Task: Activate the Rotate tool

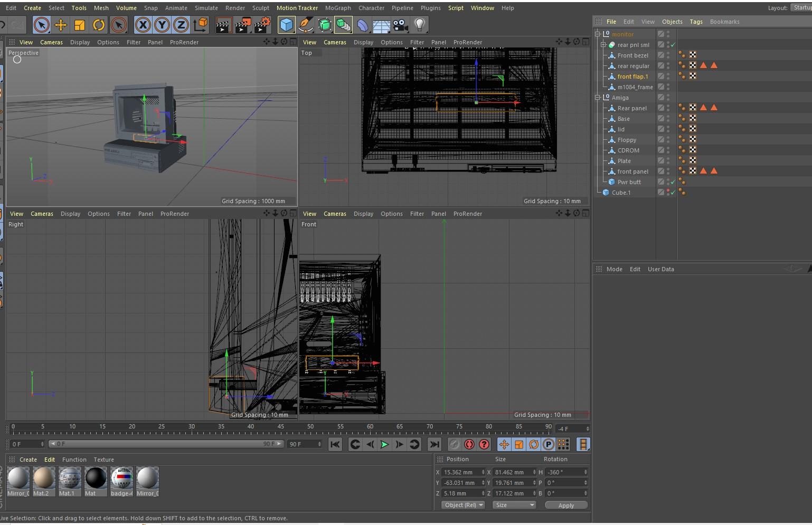Action: click(x=99, y=24)
